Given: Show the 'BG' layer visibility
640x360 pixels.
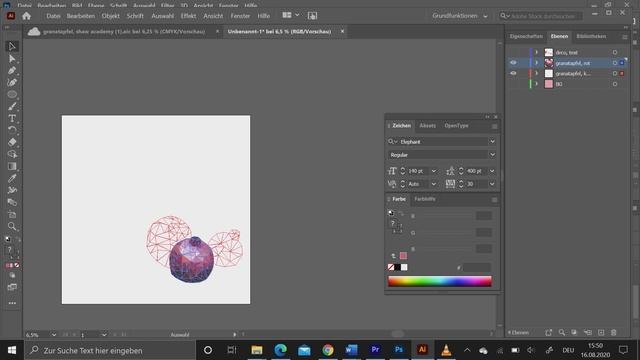Looking at the screenshot, I should point(513,84).
